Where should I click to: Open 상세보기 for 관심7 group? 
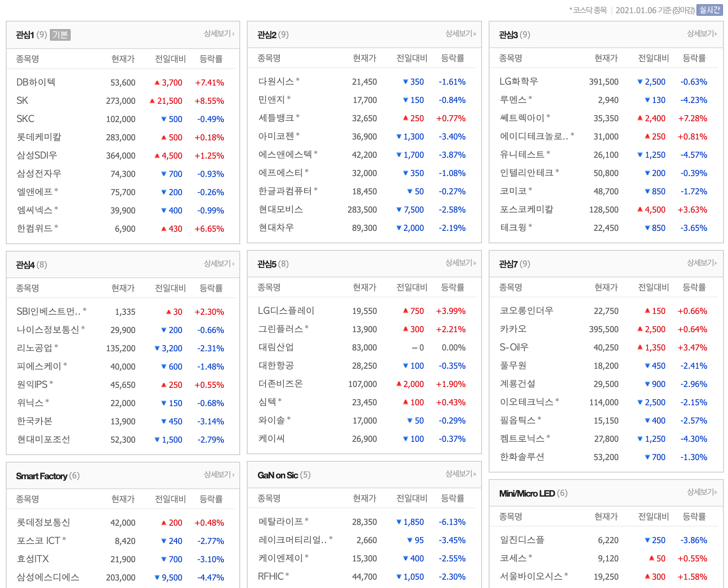tap(702, 263)
